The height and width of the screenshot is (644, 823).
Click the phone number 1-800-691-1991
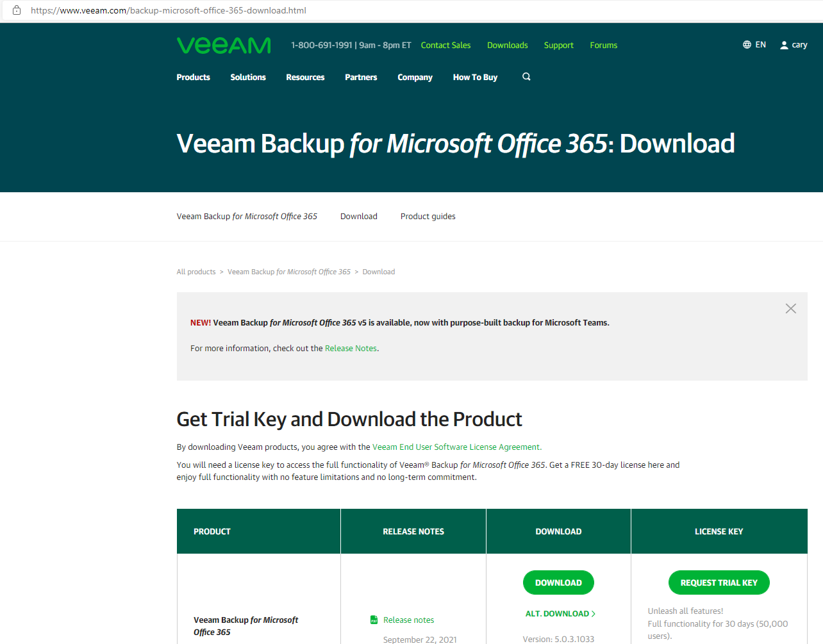tap(322, 45)
